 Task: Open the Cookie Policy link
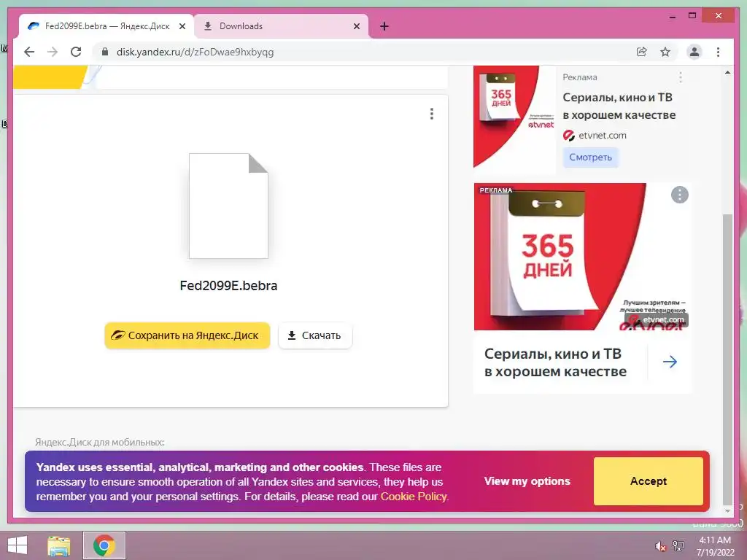pos(414,497)
